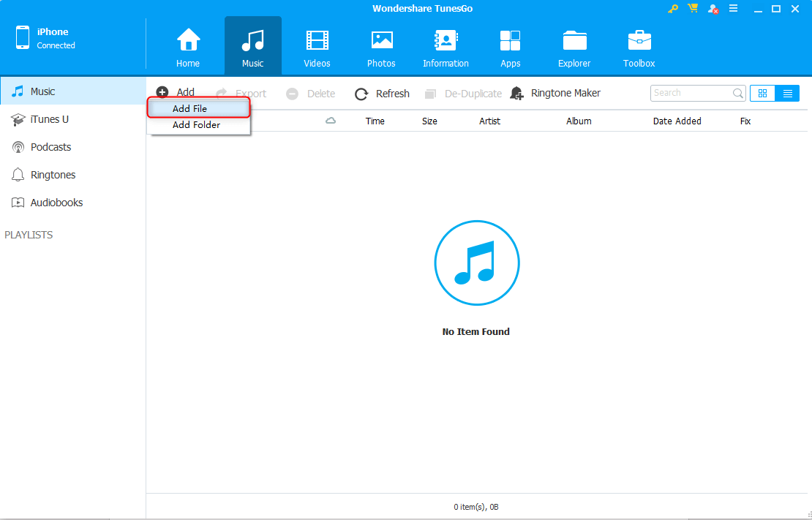The image size is (812, 520).
Task: Sort by the Date Added column
Action: point(677,121)
